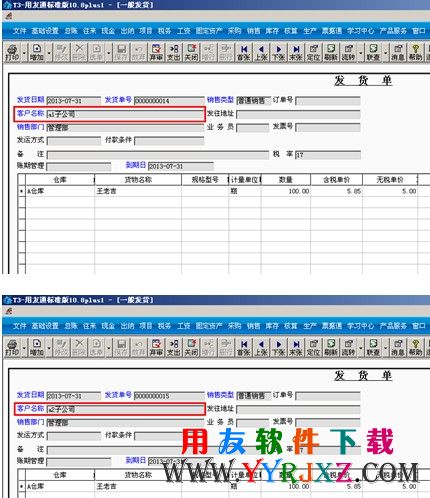The height and width of the screenshot is (498, 430).
Task: Open 产品服务 menu in invoice 0000000015 window
Action: point(393,326)
